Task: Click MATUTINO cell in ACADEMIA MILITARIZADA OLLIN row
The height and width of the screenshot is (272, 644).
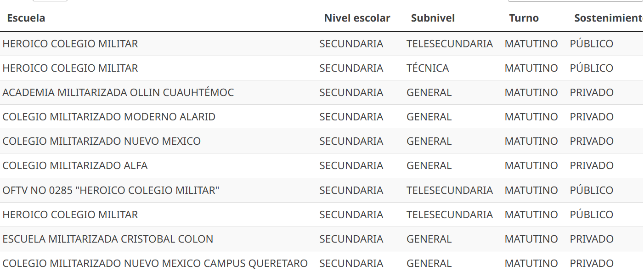Action: coord(531,92)
